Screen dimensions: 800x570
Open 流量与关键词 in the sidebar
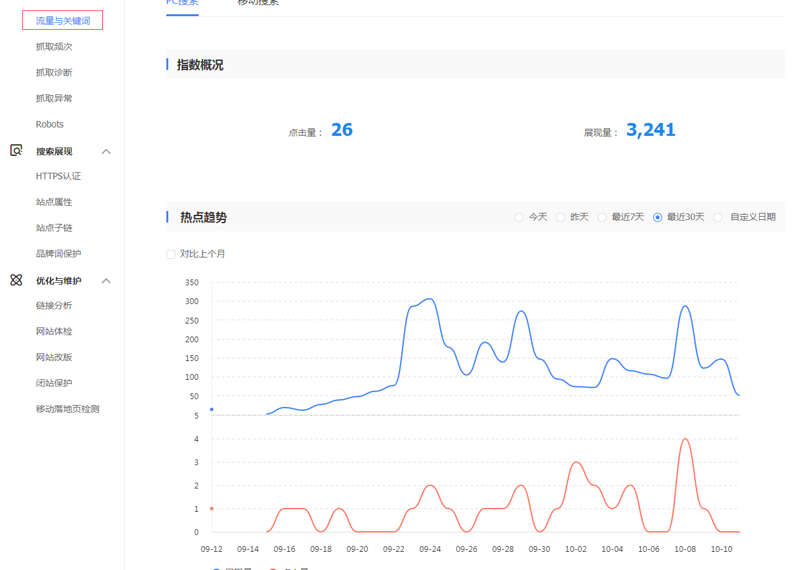tap(62, 21)
